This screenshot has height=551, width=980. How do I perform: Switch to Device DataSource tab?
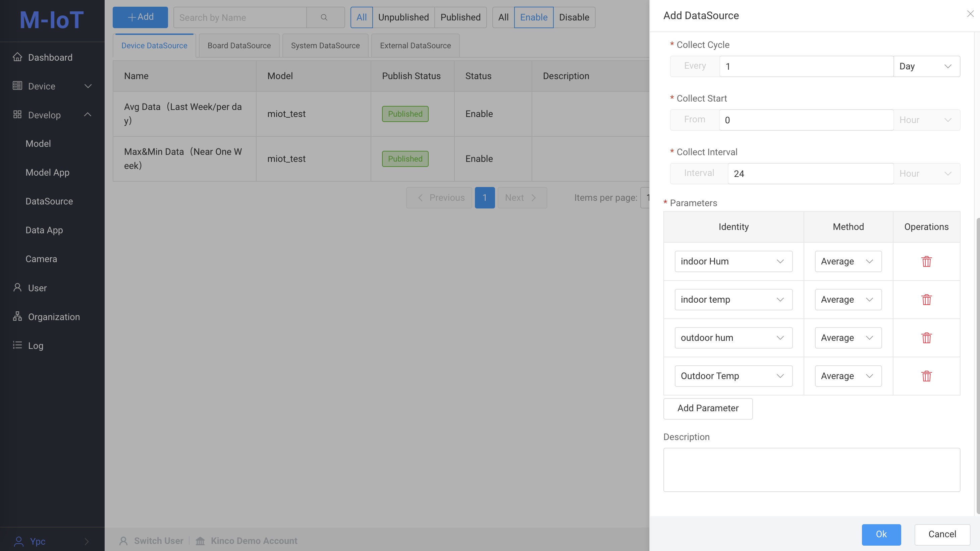click(154, 46)
